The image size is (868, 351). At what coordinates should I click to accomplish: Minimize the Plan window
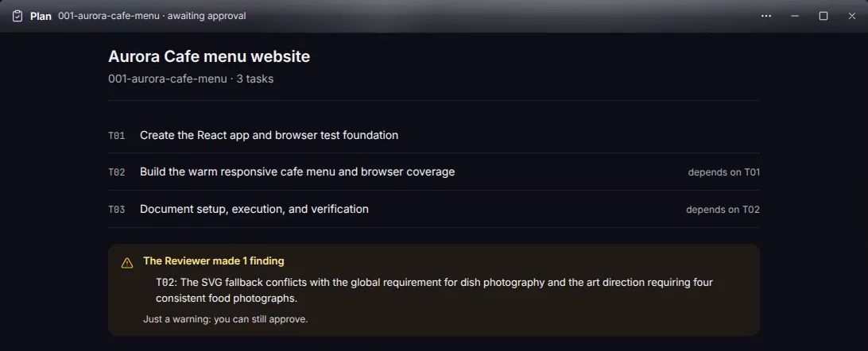click(795, 16)
